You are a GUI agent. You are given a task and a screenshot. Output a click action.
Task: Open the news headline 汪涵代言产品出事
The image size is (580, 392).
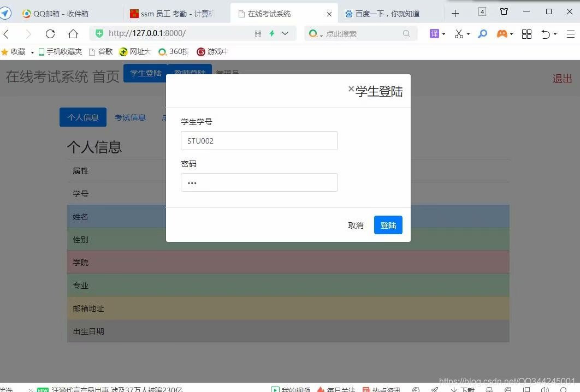click(117, 389)
